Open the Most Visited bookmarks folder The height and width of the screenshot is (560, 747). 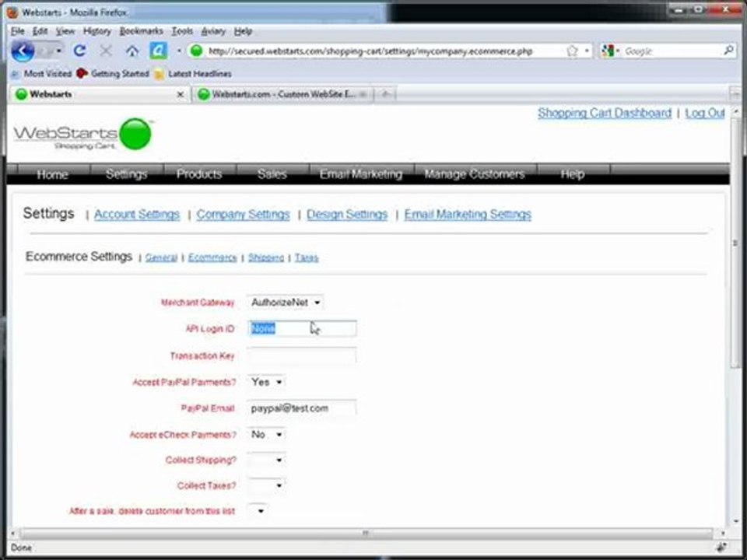coord(41,74)
